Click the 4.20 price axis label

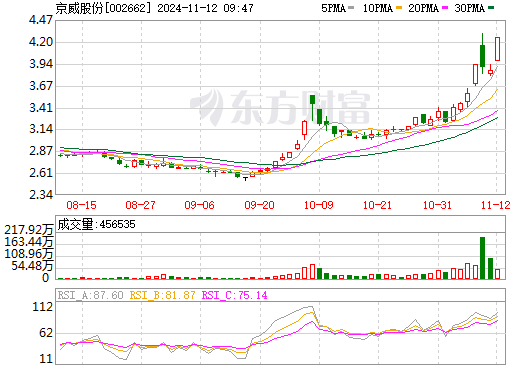click(41, 42)
